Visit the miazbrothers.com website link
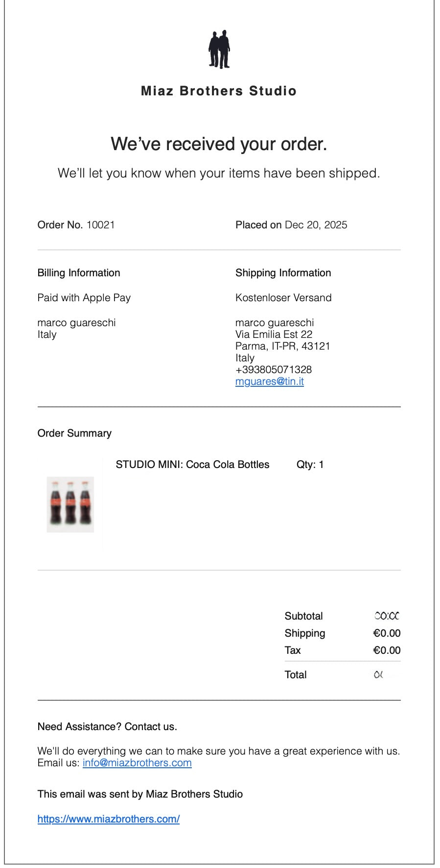 [108, 819]
